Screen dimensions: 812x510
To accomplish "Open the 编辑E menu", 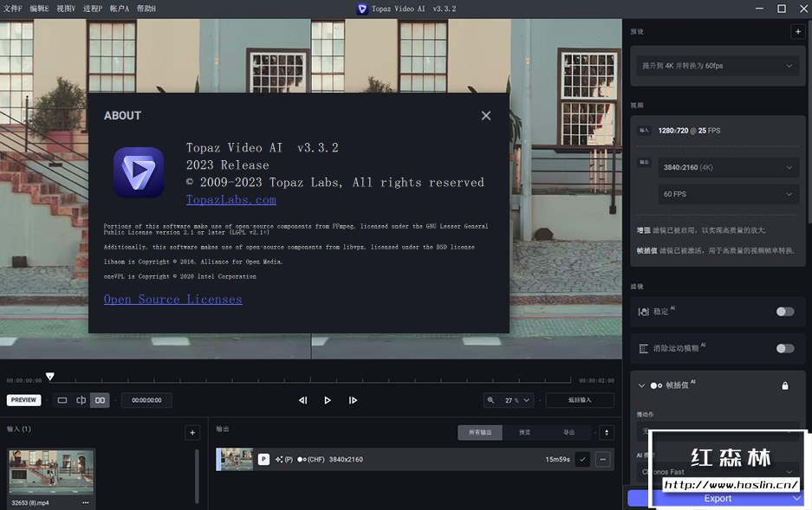I will point(39,9).
